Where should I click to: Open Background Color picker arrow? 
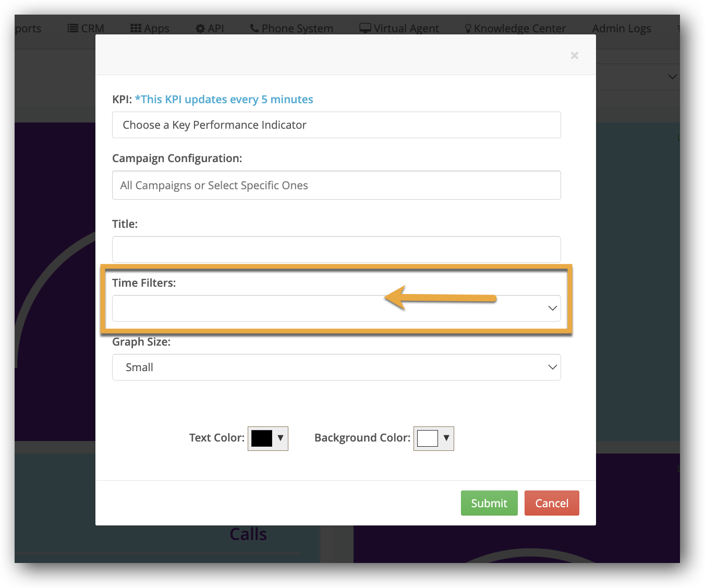(446, 438)
